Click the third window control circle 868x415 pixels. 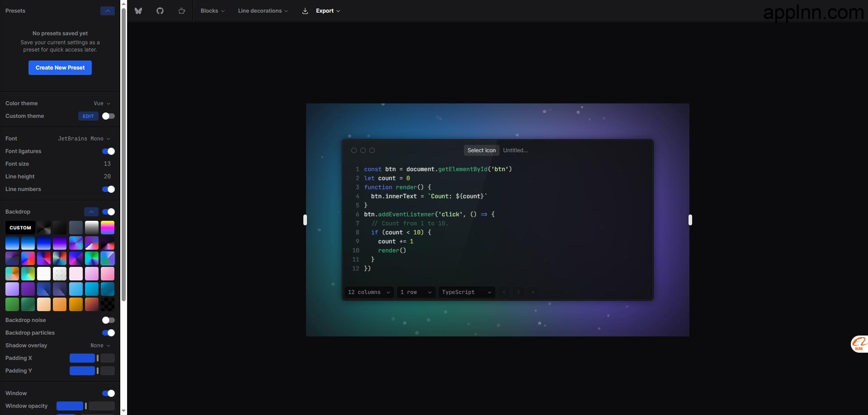pyautogui.click(x=372, y=150)
